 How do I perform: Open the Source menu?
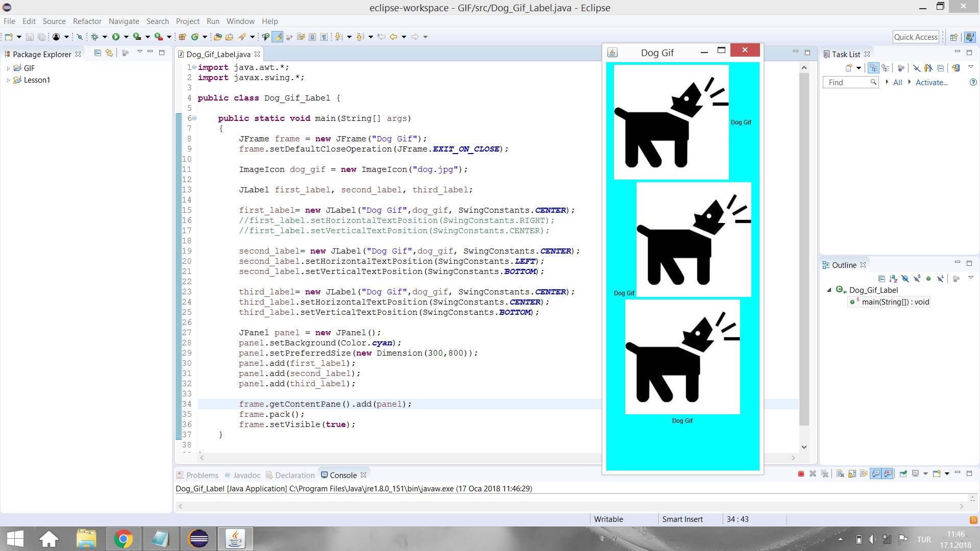point(54,21)
